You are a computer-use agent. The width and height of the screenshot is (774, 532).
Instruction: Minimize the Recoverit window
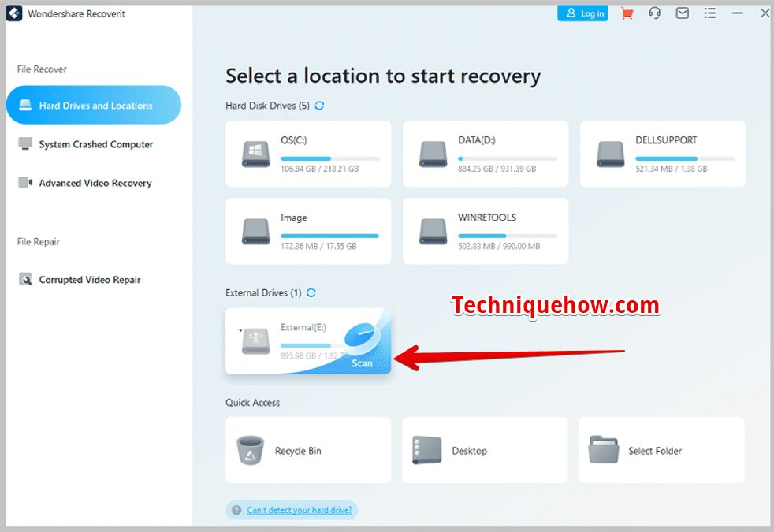click(x=738, y=13)
